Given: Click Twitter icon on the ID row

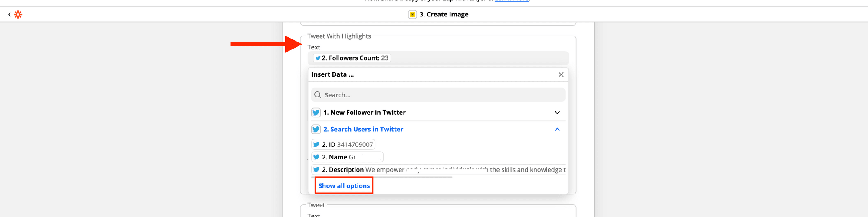Looking at the screenshot, I should point(316,145).
